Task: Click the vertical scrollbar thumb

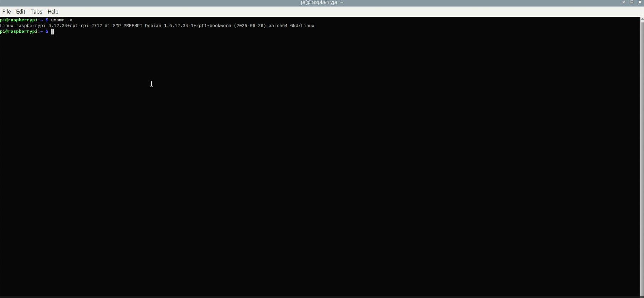Action: [x=642, y=156]
